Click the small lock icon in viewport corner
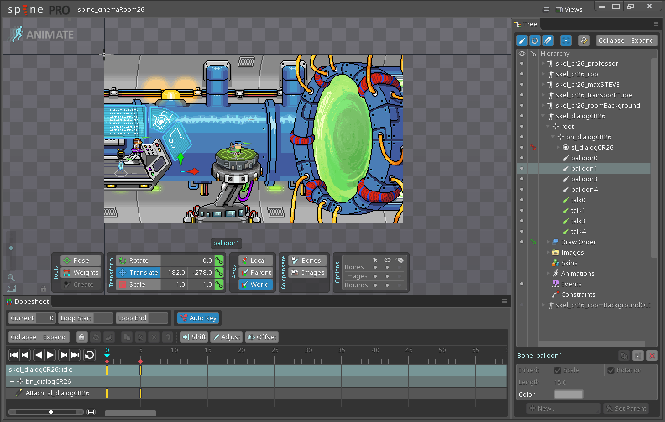Viewport: 665px width, 422px height. click(43, 289)
